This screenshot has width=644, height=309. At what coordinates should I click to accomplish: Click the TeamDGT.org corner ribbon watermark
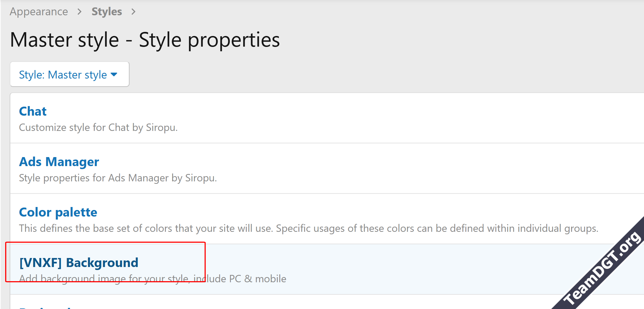pyautogui.click(x=602, y=269)
